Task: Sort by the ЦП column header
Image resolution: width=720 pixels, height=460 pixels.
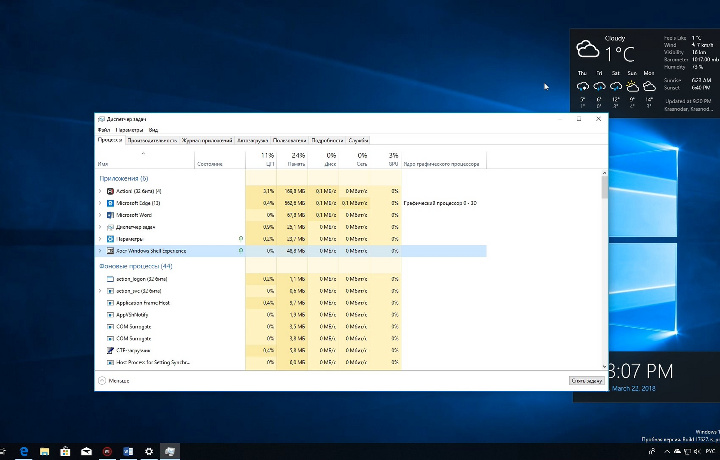Action: [261, 159]
